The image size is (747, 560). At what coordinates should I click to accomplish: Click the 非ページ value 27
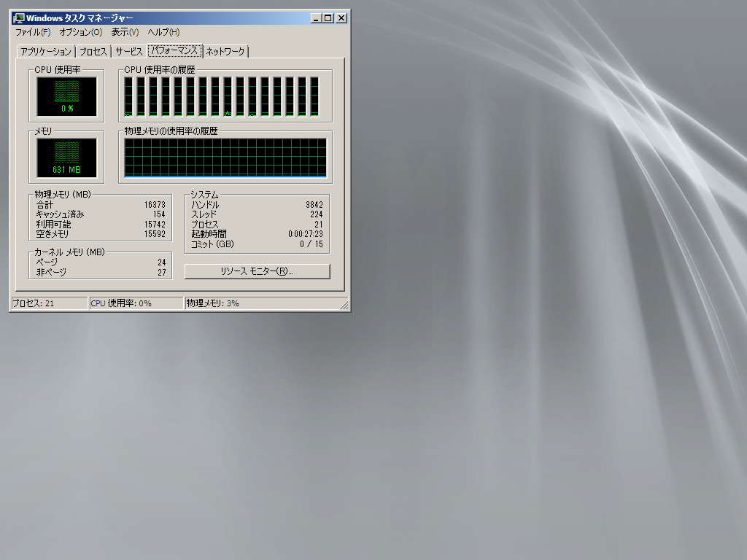coord(161,273)
